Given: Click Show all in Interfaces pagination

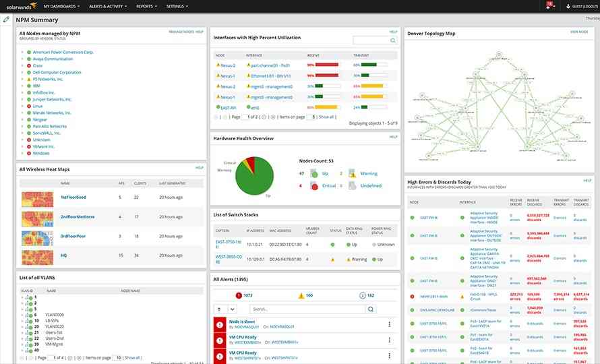Looking at the screenshot, I should pos(326,117).
